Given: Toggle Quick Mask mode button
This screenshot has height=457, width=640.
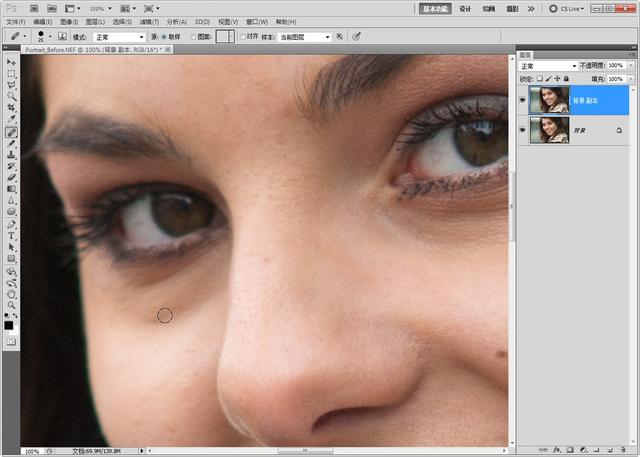Looking at the screenshot, I should (11, 342).
